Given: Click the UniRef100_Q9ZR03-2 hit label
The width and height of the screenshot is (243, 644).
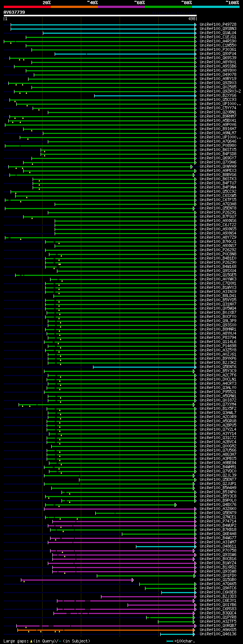Looking at the screenshot, I should (x=220, y=91).
